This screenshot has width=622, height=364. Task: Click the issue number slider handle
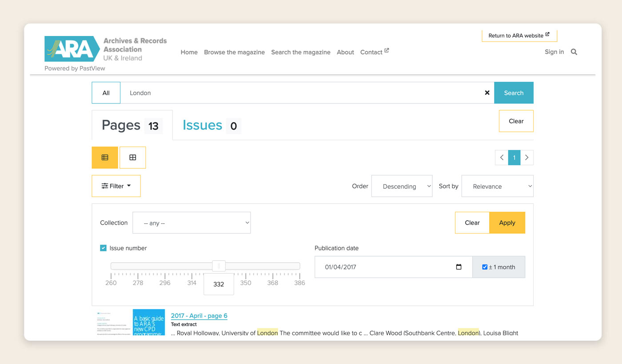click(219, 266)
